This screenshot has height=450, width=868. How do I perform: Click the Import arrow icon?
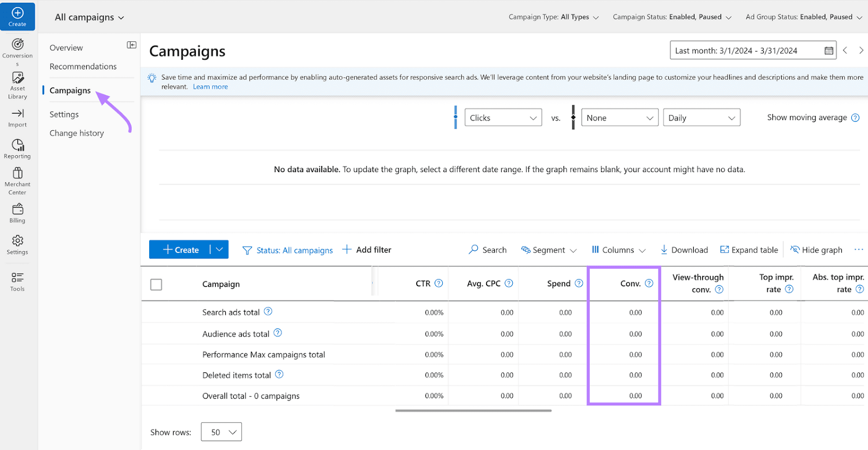point(17,113)
